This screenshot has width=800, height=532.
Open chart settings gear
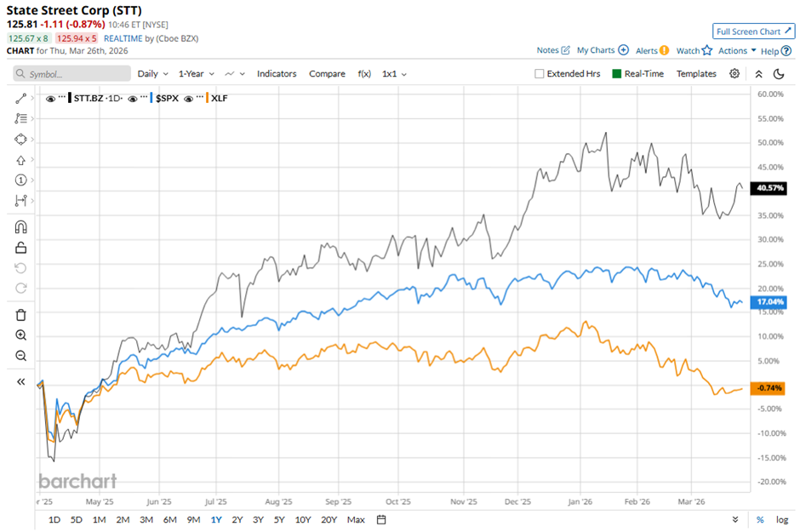pyautogui.click(x=734, y=73)
